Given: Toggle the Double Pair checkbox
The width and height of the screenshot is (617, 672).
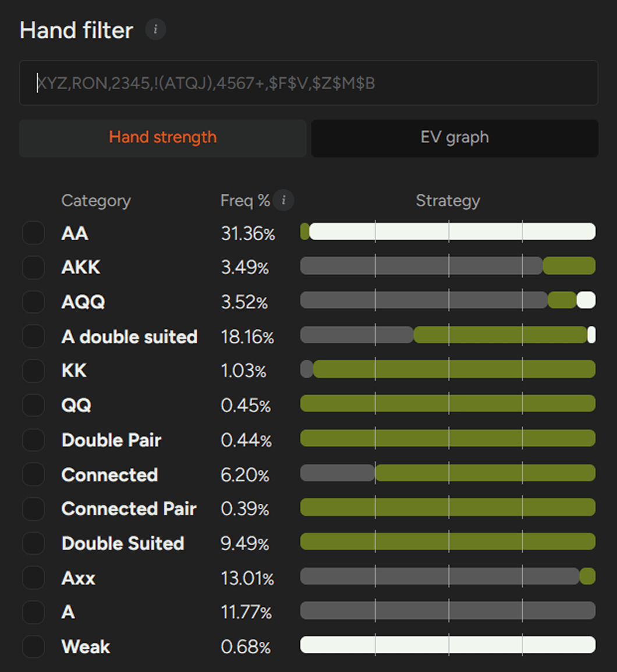Looking at the screenshot, I should pos(33,440).
